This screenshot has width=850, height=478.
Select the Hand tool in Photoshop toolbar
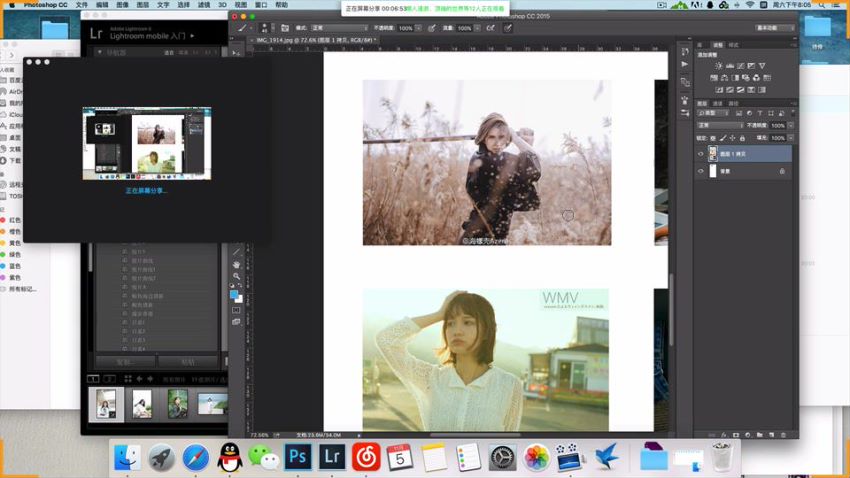point(236,264)
